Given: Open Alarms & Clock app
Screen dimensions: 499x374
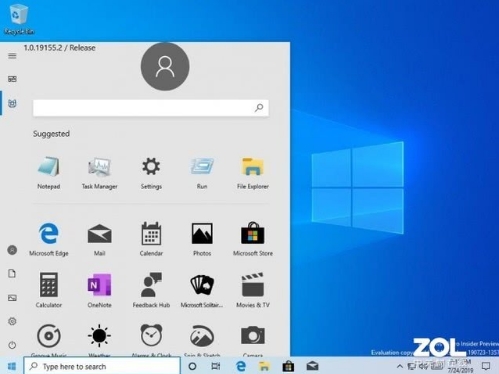Looking at the screenshot, I should [x=151, y=339].
